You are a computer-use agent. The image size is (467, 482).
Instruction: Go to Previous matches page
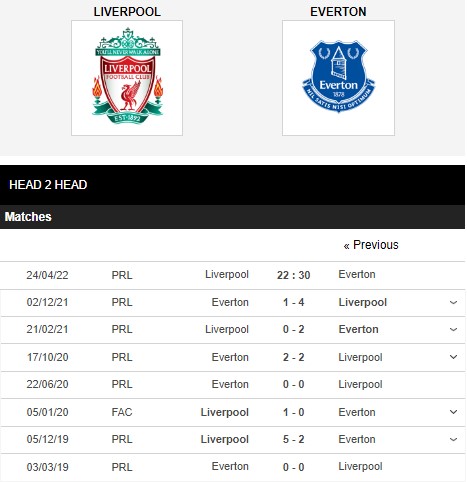(371, 245)
